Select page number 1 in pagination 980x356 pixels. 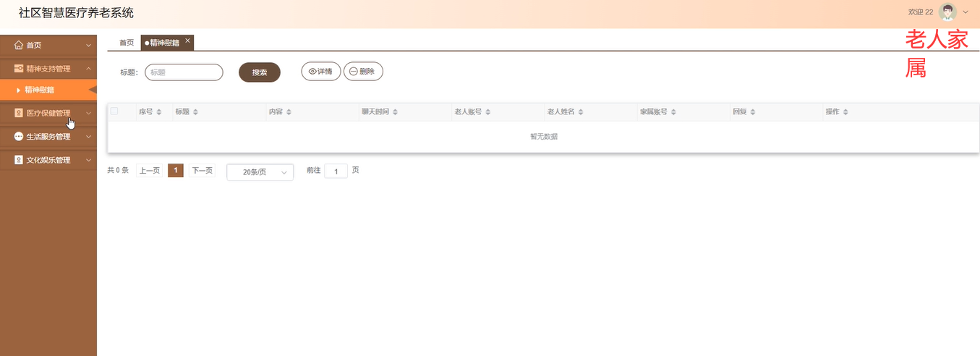click(175, 171)
